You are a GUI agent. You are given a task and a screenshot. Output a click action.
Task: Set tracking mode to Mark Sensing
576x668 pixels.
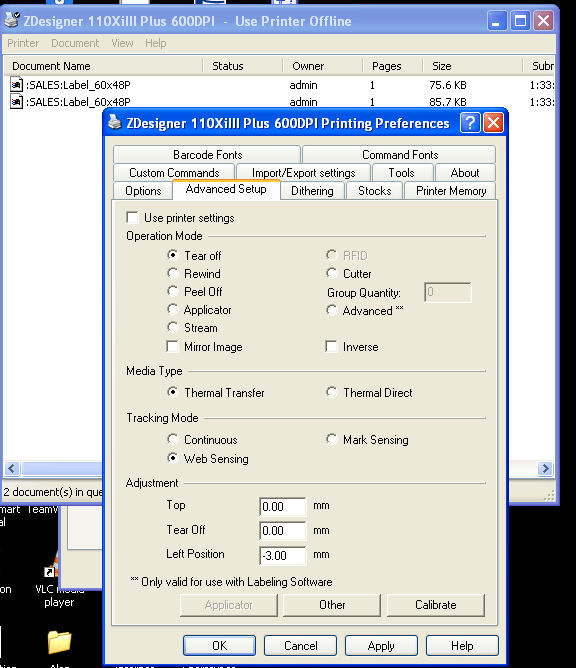(x=331, y=439)
